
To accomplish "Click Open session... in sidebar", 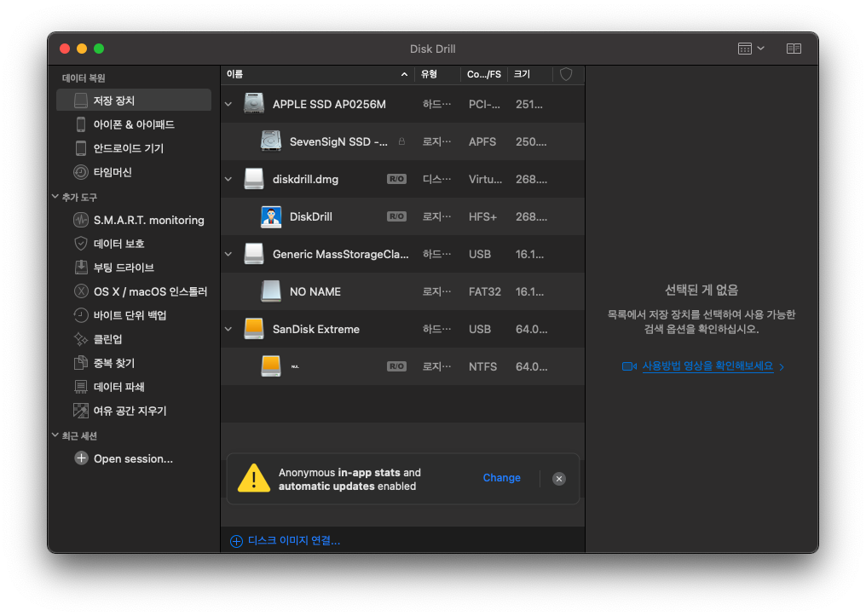I will click(133, 458).
